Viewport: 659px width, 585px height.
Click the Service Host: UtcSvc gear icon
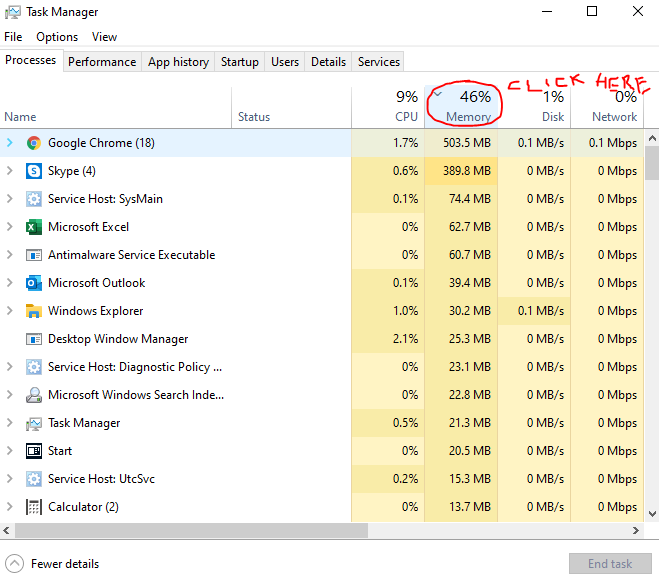[x=34, y=479]
